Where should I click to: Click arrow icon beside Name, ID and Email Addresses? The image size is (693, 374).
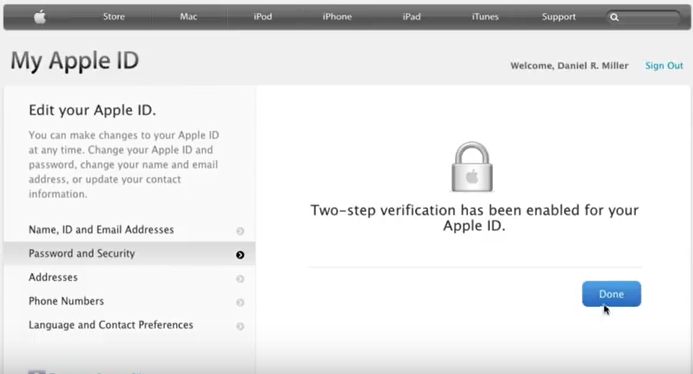coord(240,231)
